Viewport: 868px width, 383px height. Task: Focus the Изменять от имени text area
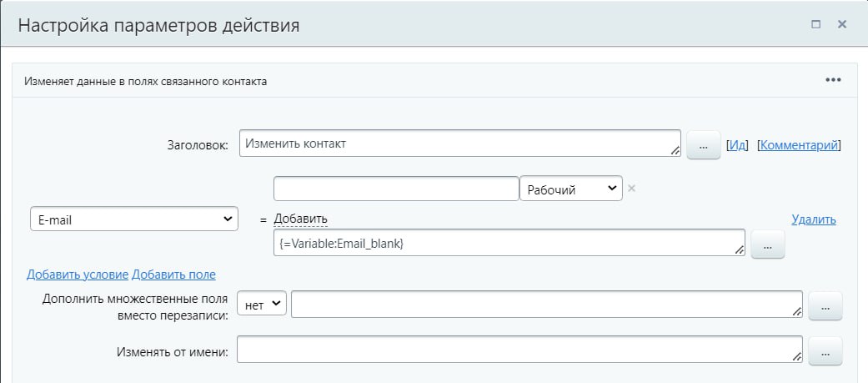[519, 350]
